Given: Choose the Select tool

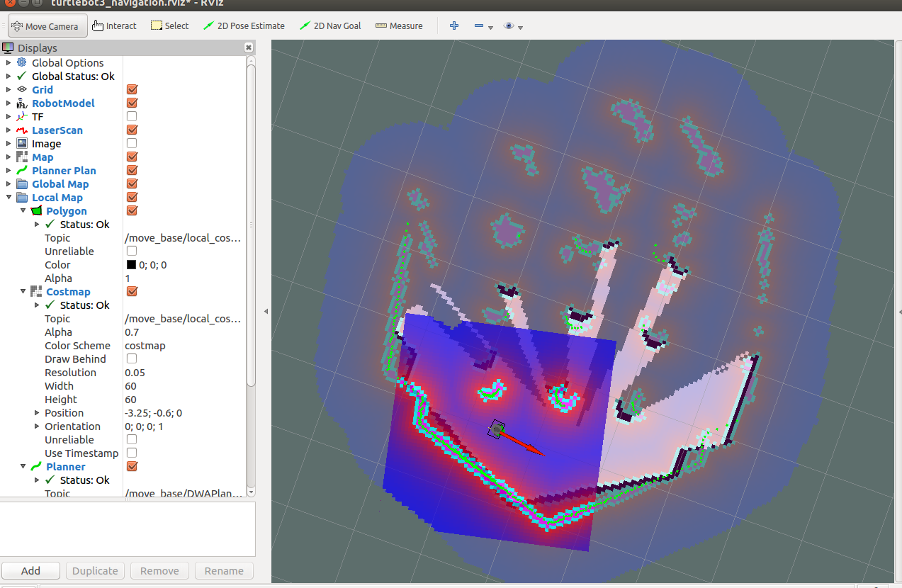Looking at the screenshot, I should tap(169, 26).
